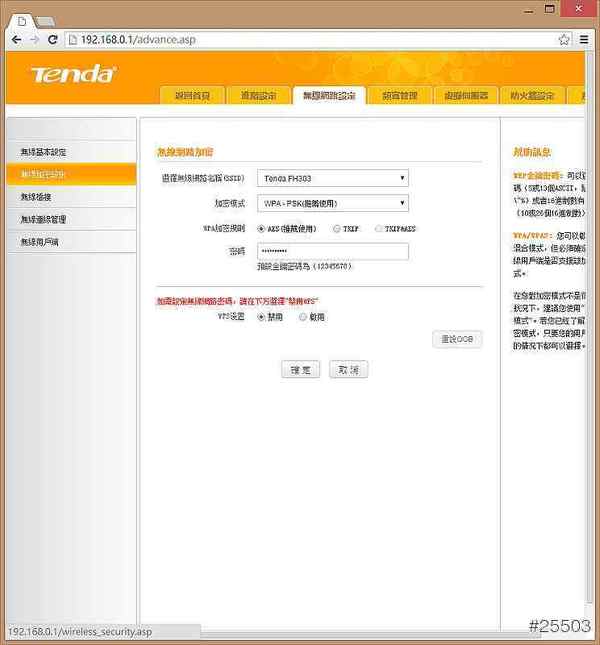Select the current browser tab with blank-page icon

click(x=22, y=21)
